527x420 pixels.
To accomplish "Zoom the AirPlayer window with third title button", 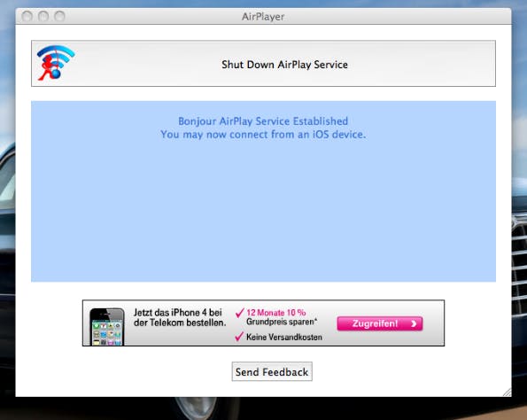I will click(59, 16).
